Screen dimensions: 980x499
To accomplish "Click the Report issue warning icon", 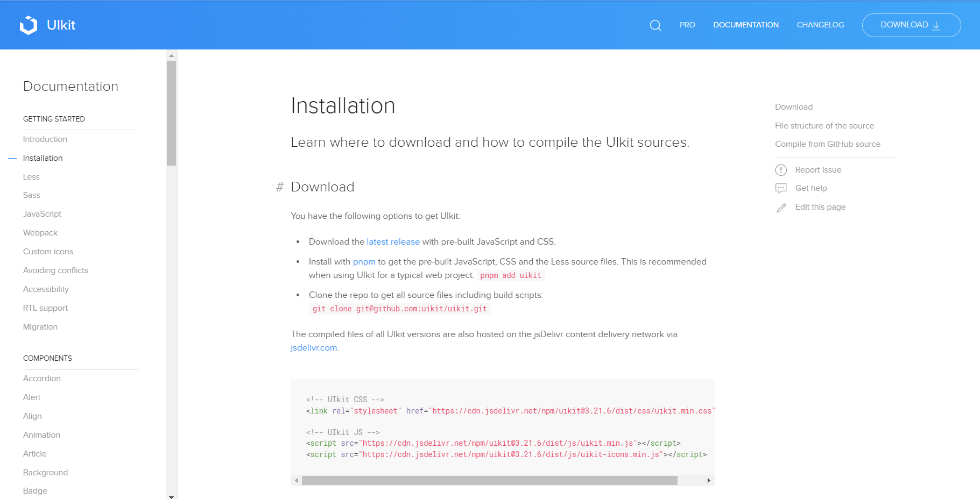I will [781, 170].
